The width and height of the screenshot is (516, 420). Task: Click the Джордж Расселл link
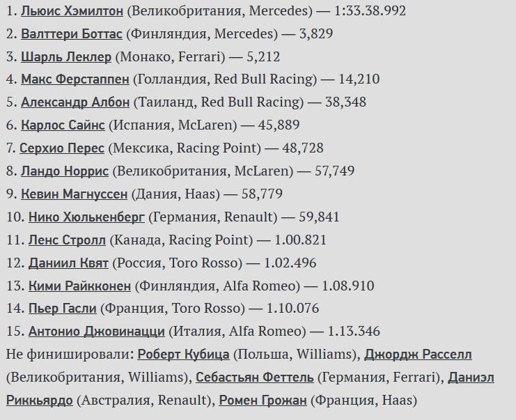pyautogui.click(x=418, y=355)
